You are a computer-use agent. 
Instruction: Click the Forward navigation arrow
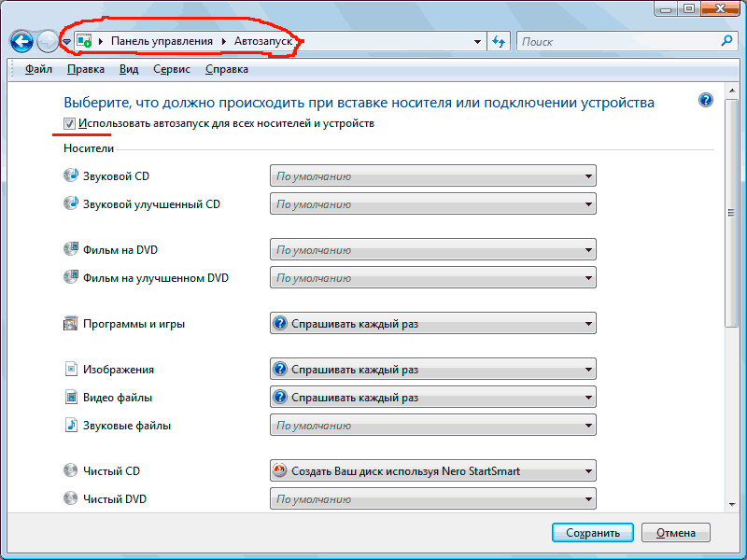tap(48, 41)
